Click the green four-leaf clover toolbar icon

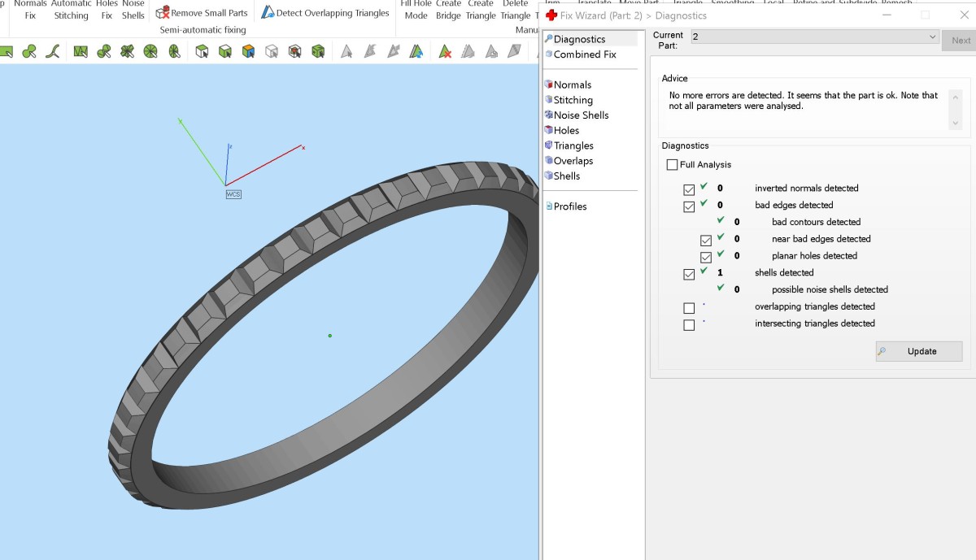[128, 52]
